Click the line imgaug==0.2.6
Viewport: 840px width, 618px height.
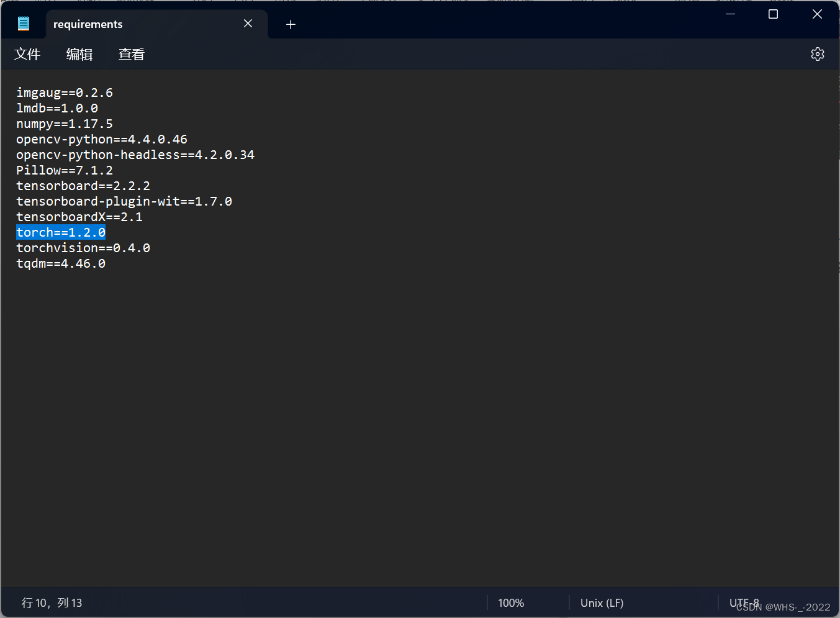[65, 93]
